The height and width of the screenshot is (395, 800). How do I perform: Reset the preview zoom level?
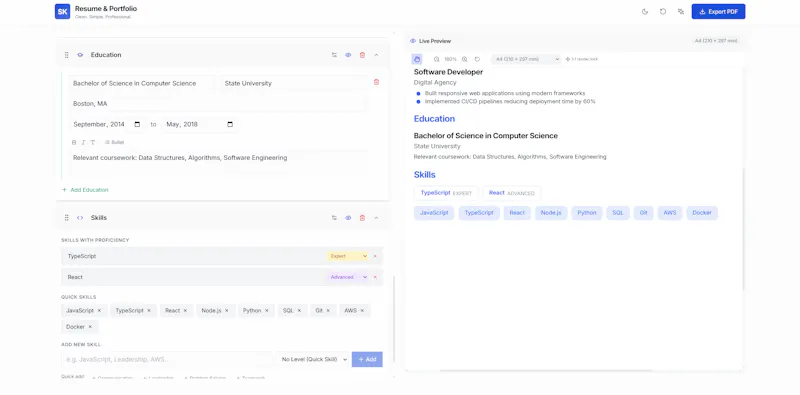click(477, 59)
